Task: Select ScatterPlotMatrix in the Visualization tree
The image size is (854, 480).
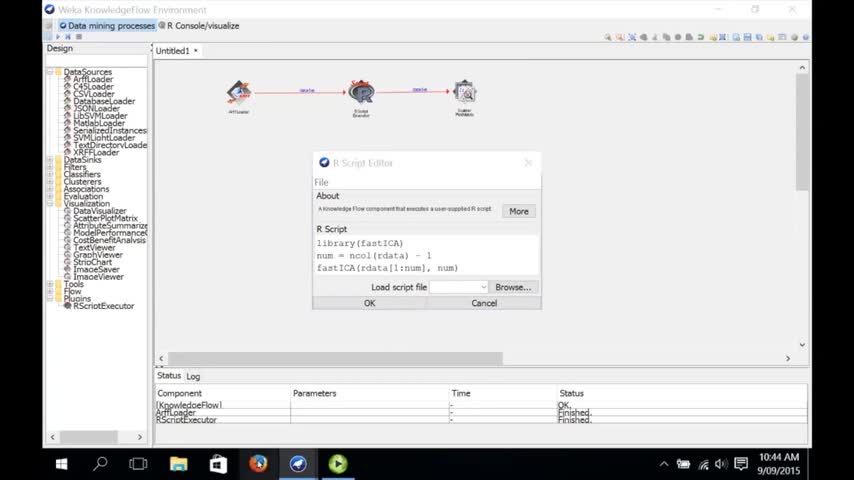Action: click(105, 218)
